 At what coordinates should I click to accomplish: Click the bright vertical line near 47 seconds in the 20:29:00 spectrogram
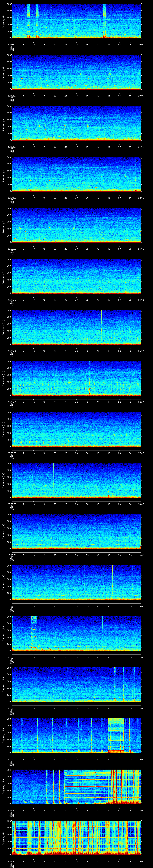[112, 583]
